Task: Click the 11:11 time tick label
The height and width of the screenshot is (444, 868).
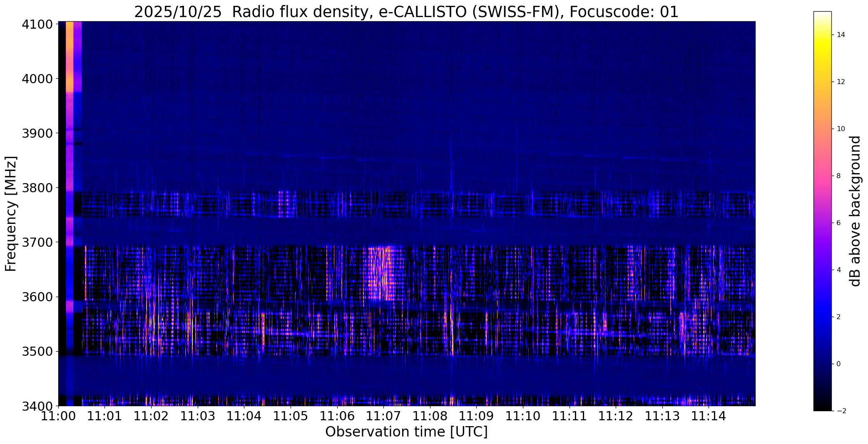Action: coord(570,416)
